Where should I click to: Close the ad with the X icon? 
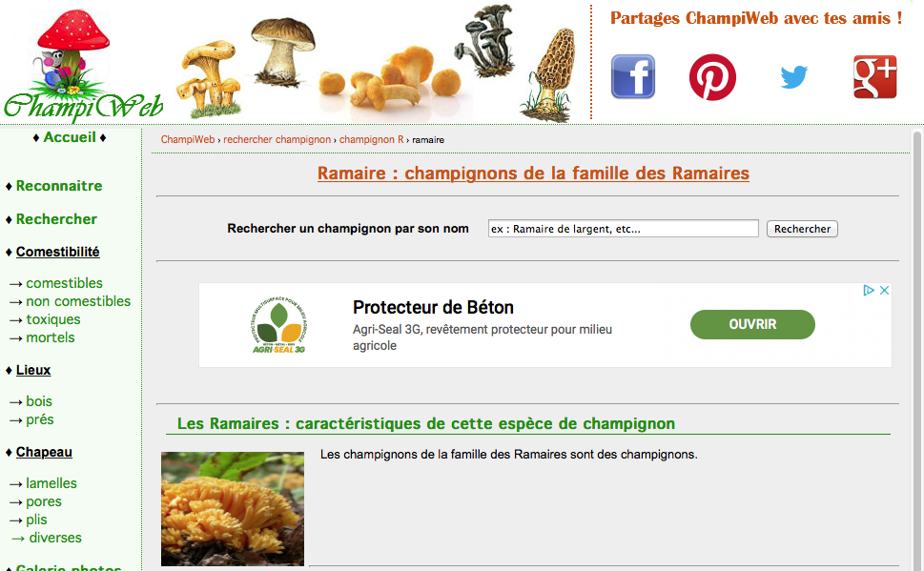(x=884, y=290)
